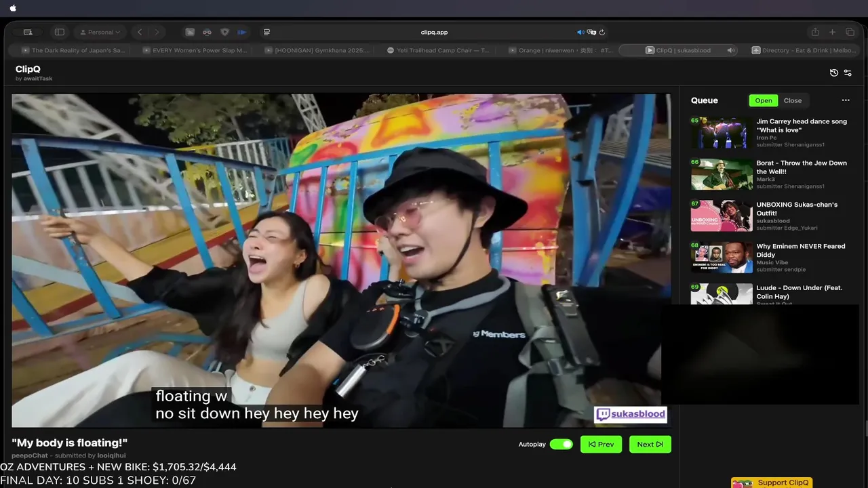Screen dimensions: 868x488
Task: Open Why Eminem NEVER Feared Diddy thumbnail
Action: coord(722,258)
